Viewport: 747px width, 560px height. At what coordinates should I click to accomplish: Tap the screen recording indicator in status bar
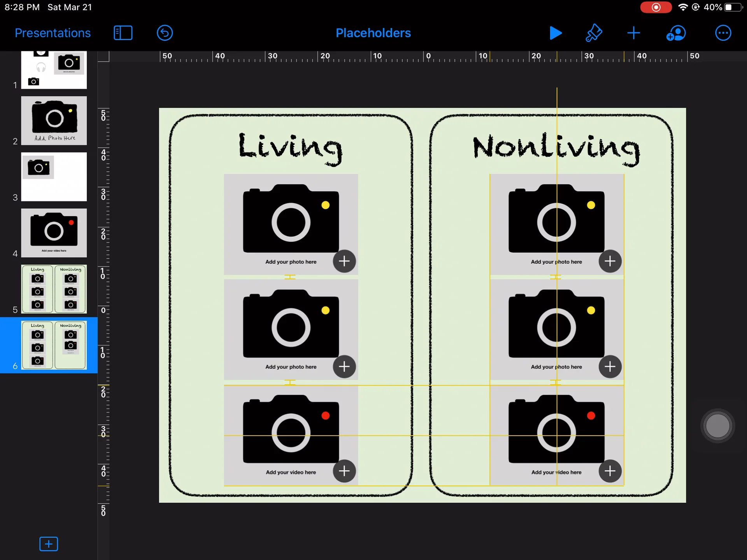click(x=656, y=7)
